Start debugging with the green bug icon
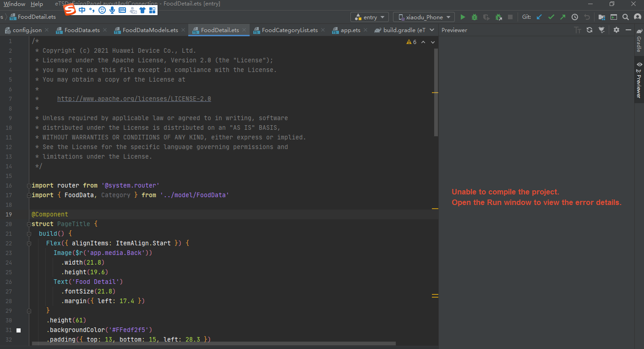Viewport: 644px width, 349px height. click(475, 17)
